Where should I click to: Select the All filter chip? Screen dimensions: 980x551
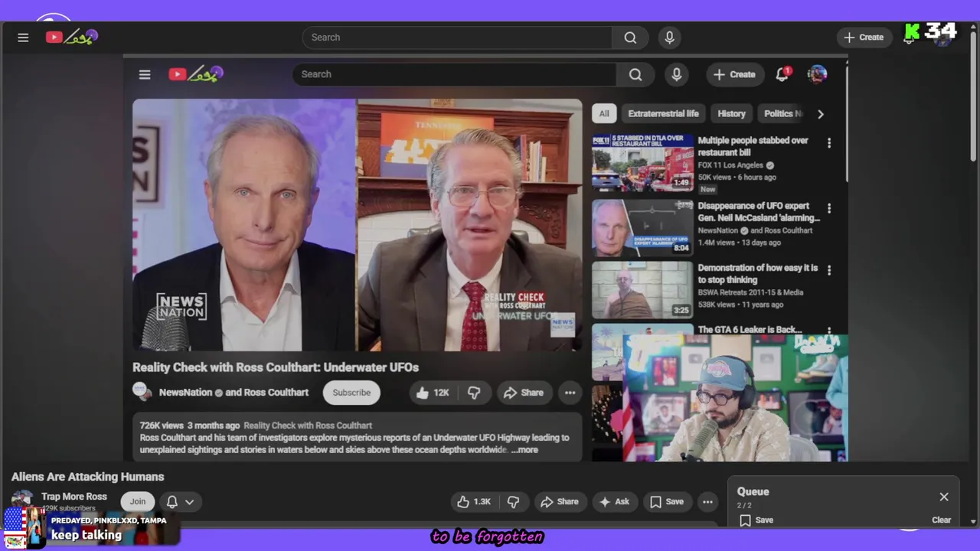[604, 113]
